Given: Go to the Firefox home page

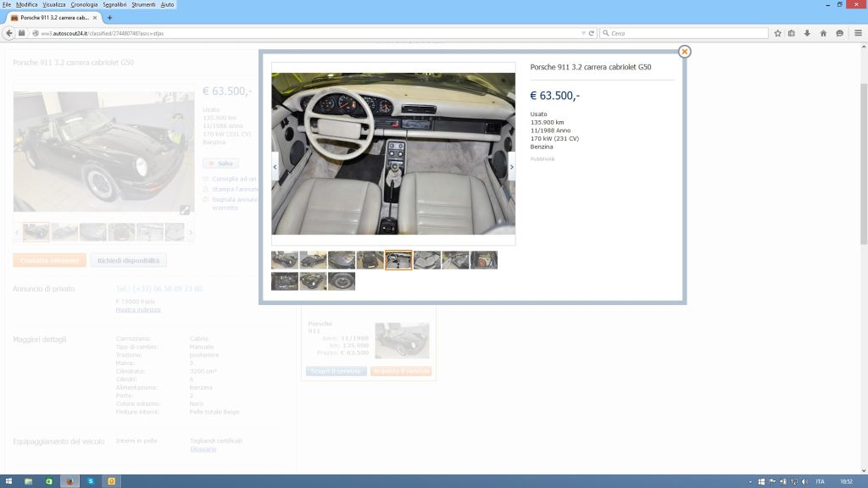Looking at the screenshot, I should pos(823,33).
